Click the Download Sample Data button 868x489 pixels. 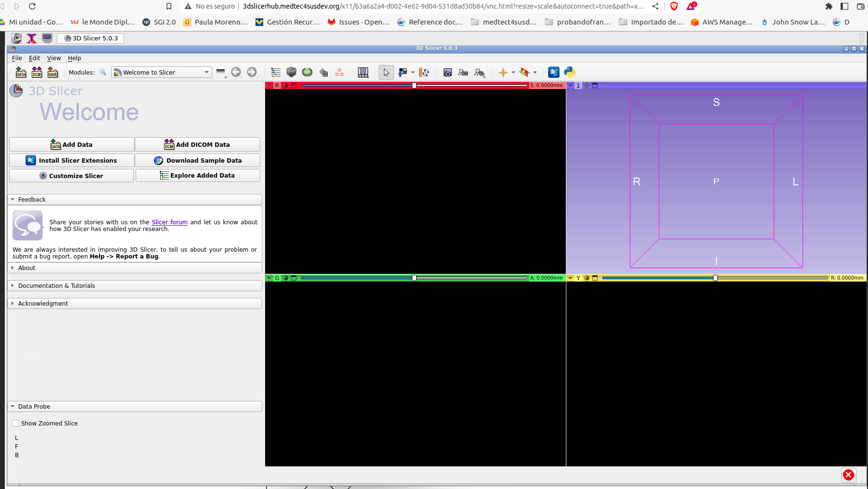tap(198, 160)
